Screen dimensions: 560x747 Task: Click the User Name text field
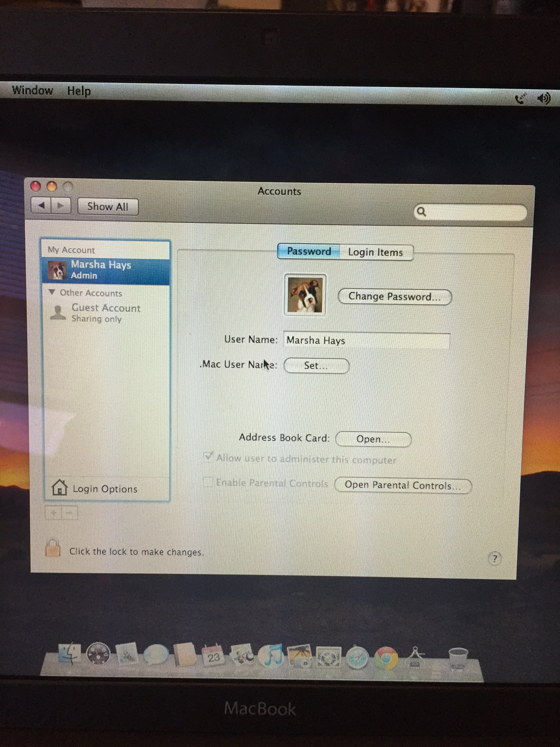coord(366,340)
